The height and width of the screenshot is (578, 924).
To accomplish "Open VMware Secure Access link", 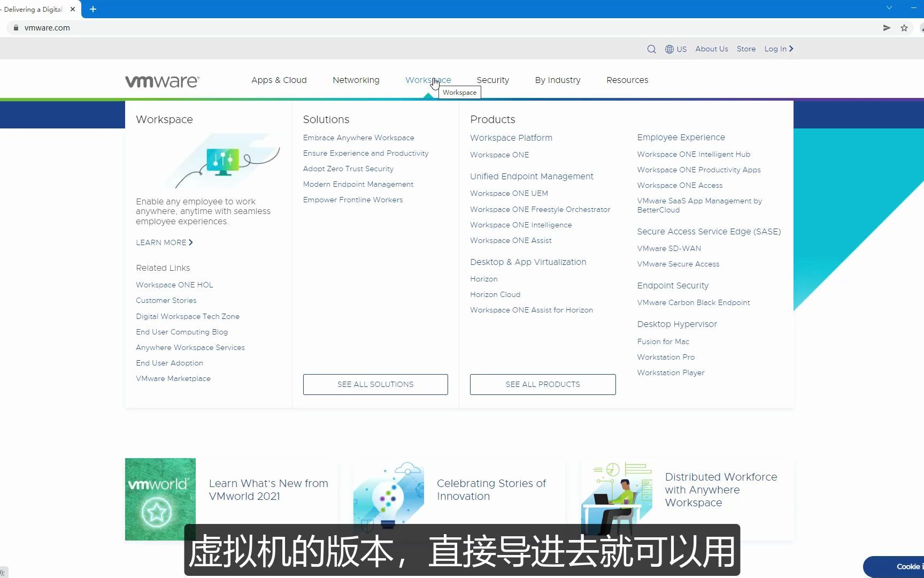I will [x=678, y=264].
